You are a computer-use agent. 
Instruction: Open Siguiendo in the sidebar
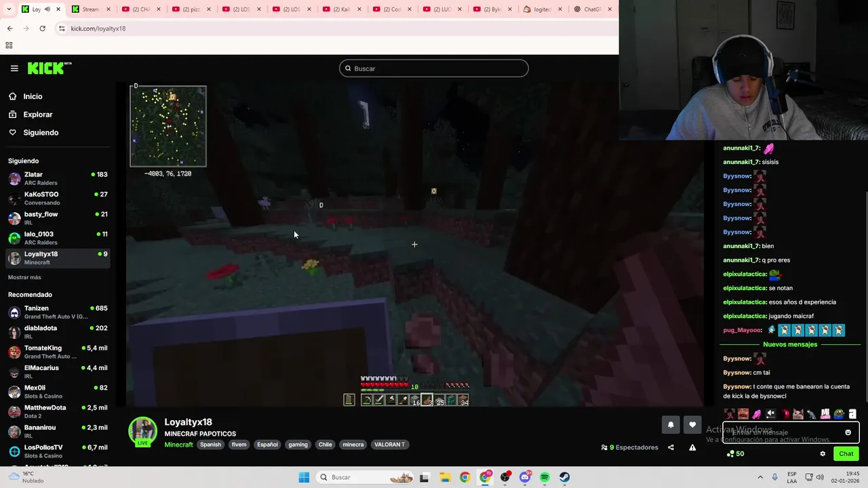(41, 133)
